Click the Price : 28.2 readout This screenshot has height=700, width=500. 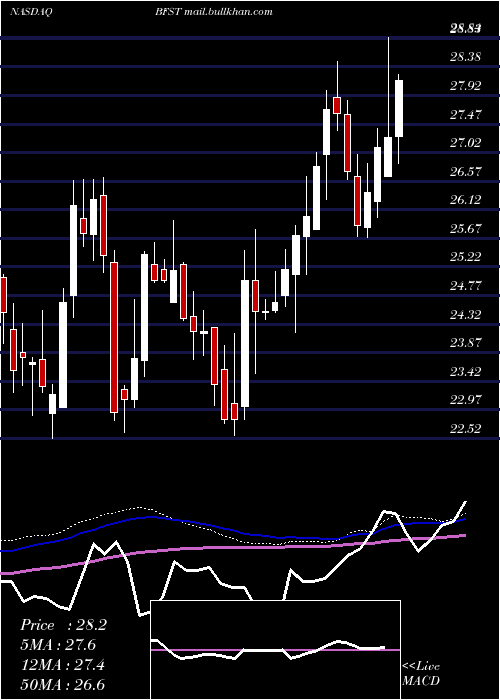(x=63, y=625)
